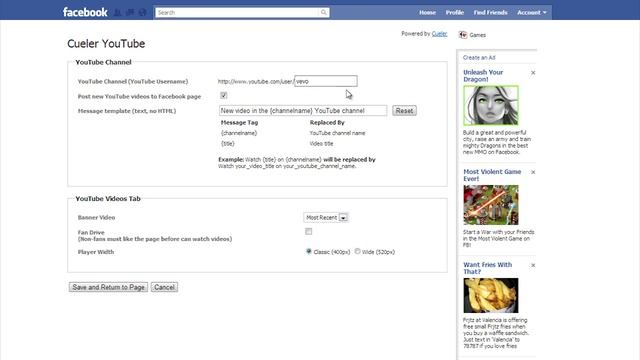The height and width of the screenshot is (360, 640).
Task: Open notifications globe icon in header
Action: pos(142,13)
